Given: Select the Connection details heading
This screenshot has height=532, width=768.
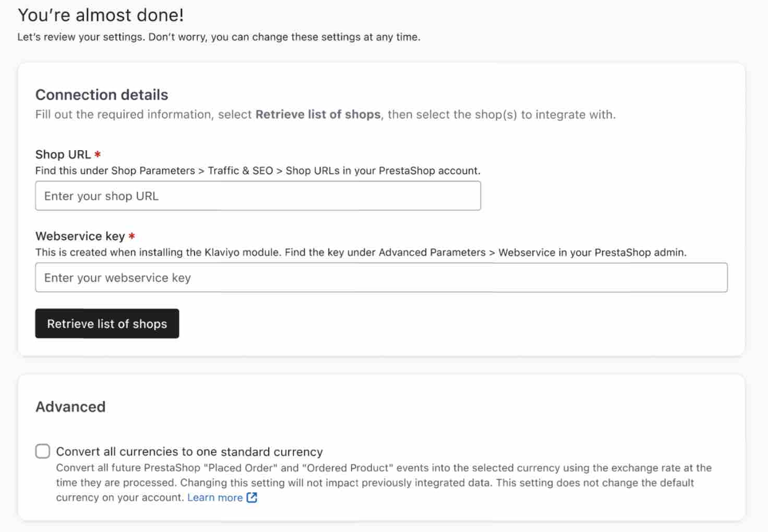Looking at the screenshot, I should [101, 94].
